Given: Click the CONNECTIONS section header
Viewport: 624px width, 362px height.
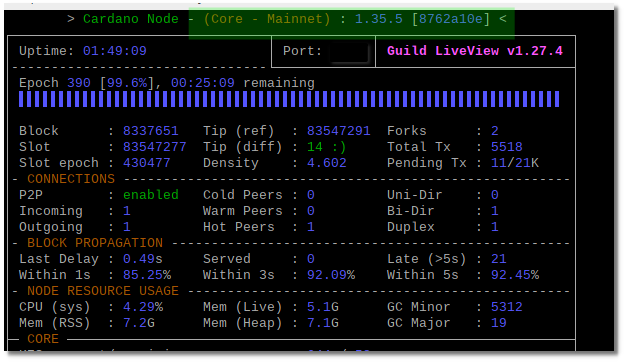Looking at the screenshot, I should tap(71, 179).
